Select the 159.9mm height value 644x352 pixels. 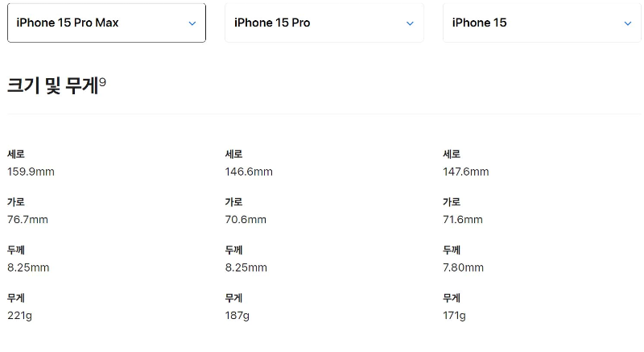[x=31, y=172]
